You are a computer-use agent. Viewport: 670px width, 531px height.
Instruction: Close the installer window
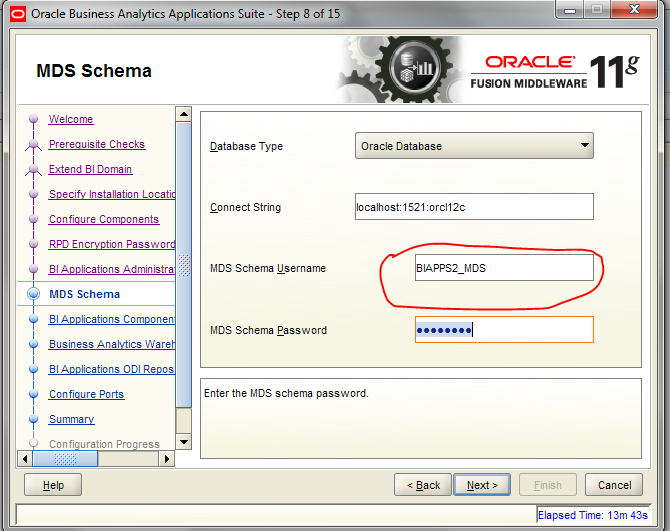tap(634, 9)
